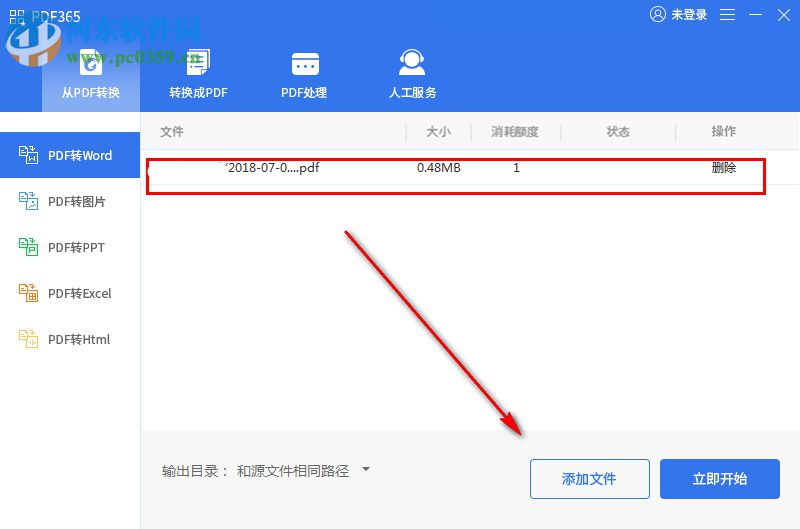Click the PDF转Excel sidebar icon

click(x=29, y=293)
